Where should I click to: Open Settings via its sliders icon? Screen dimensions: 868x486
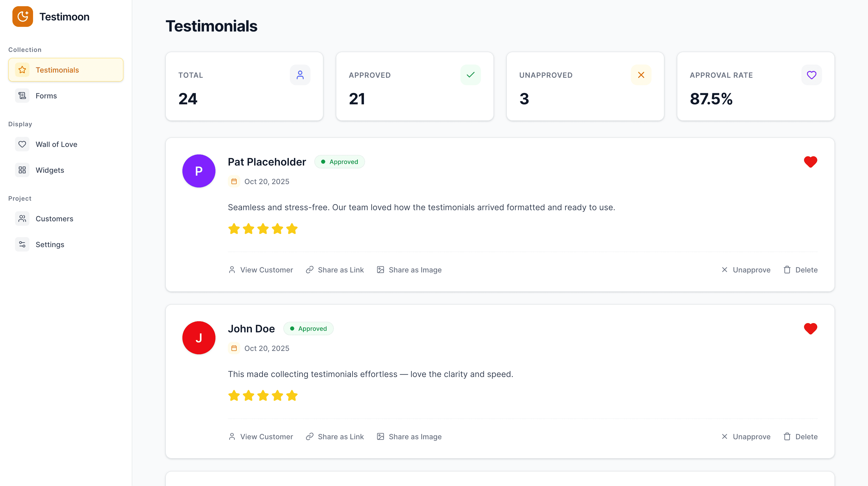pos(22,244)
